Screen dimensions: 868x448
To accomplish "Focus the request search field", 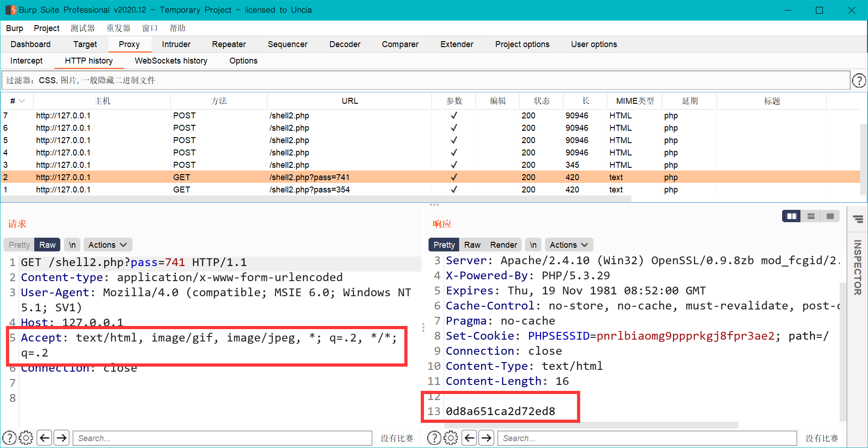I will tap(222, 438).
